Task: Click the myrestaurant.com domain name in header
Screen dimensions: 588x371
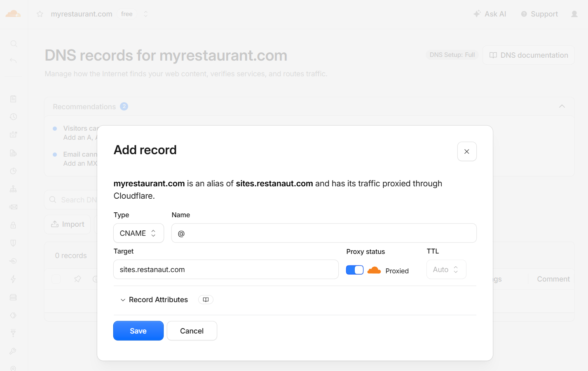Action: (x=82, y=14)
